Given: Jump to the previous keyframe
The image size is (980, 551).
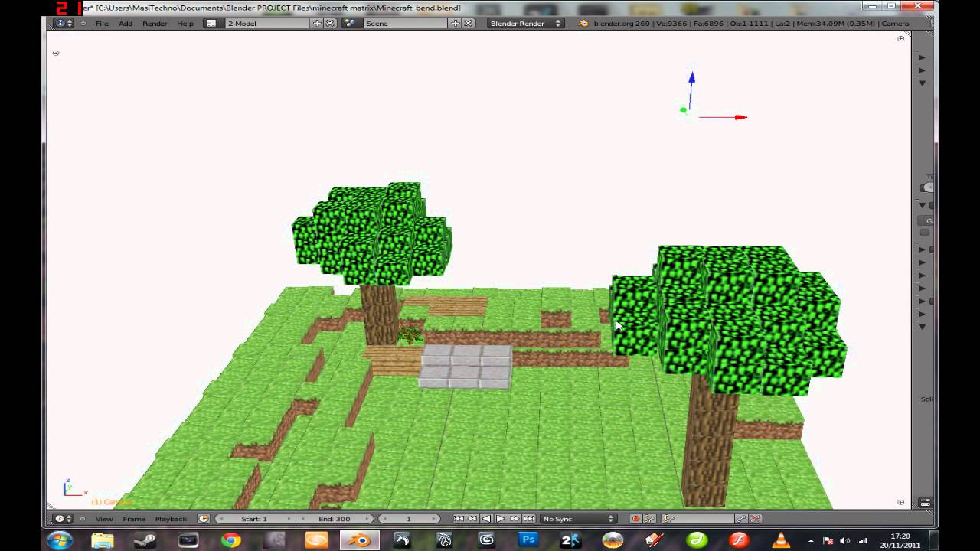Looking at the screenshot, I should [x=472, y=518].
